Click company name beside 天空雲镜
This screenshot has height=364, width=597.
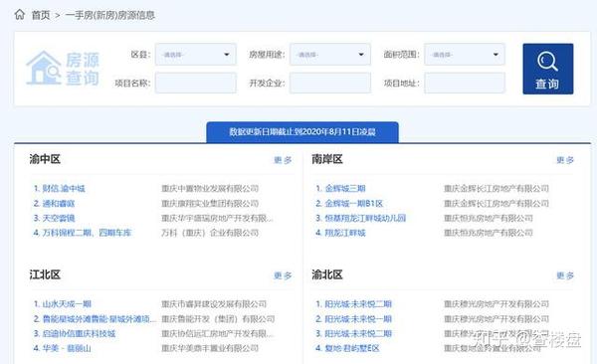click(x=217, y=218)
